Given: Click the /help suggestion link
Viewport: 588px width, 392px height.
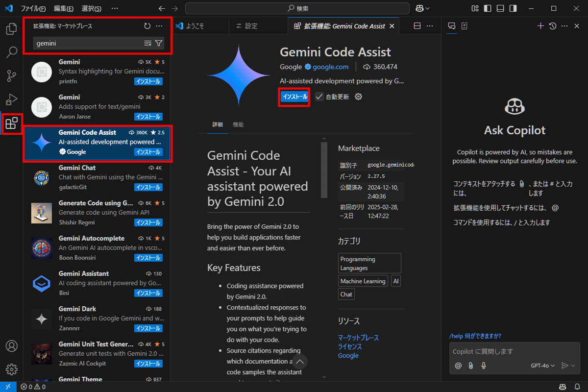Looking at the screenshot, I should coord(475,336).
